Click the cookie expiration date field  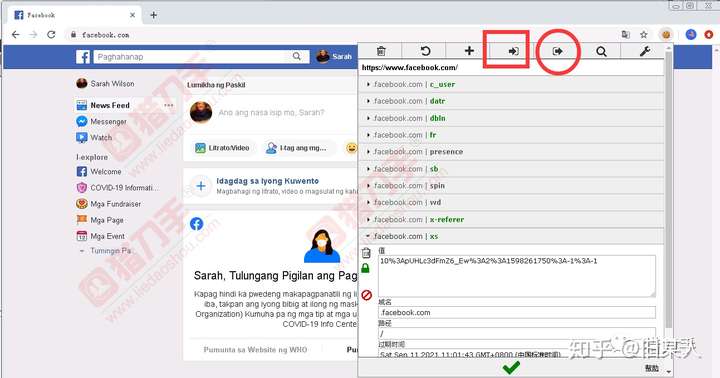(517, 354)
